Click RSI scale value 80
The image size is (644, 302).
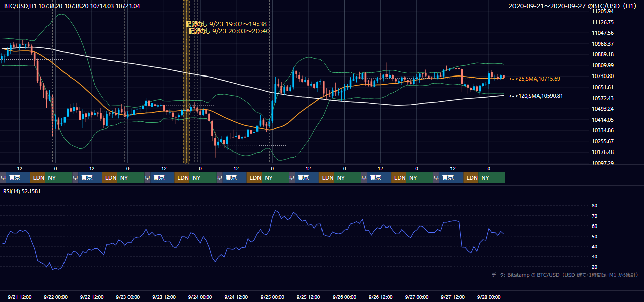[595, 206]
